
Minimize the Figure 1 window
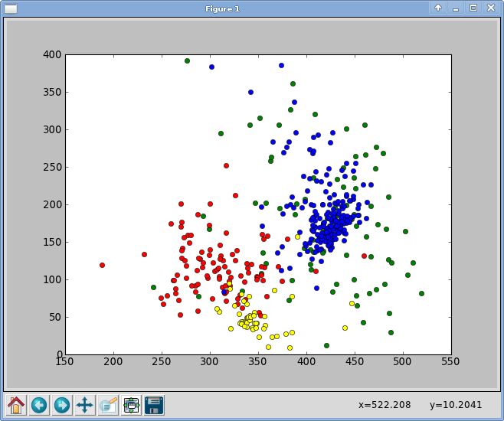pos(455,8)
